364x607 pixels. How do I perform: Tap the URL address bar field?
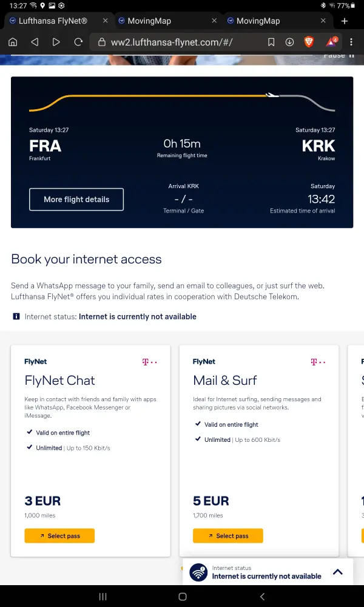coord(176,42)
